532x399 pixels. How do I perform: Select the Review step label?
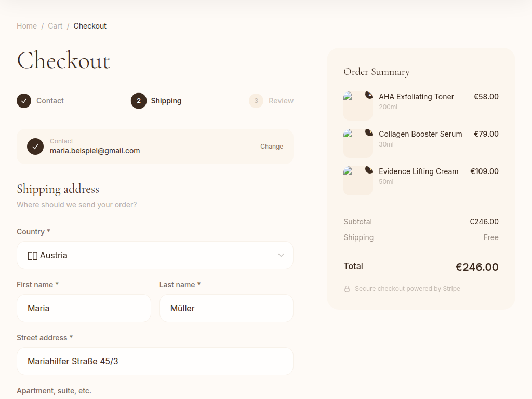pyautogui.click(x=281, y=101)
